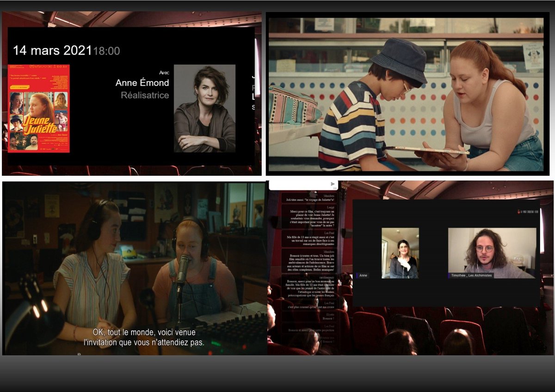Select the name Anne Émond
555x392 pixels.
(x=142, y=83)
